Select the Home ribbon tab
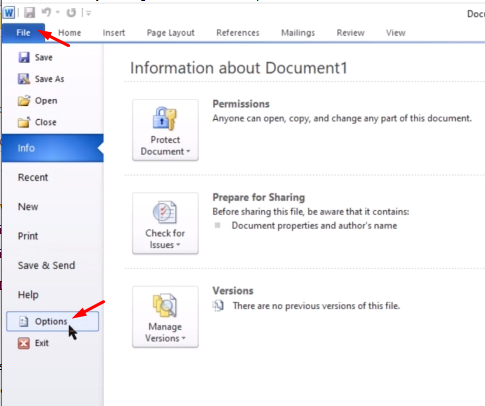This screenshot has width=485, height=406. (69, 33)
